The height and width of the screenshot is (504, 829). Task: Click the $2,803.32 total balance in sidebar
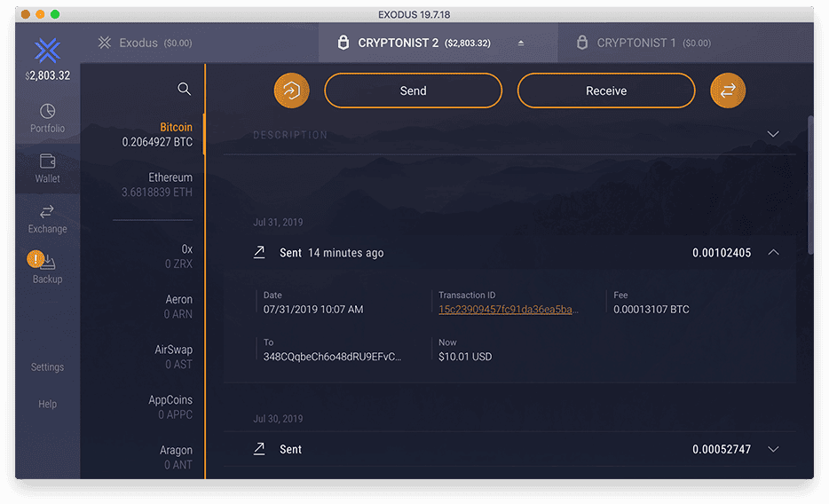pyautogui.click(x=48, y=75)
